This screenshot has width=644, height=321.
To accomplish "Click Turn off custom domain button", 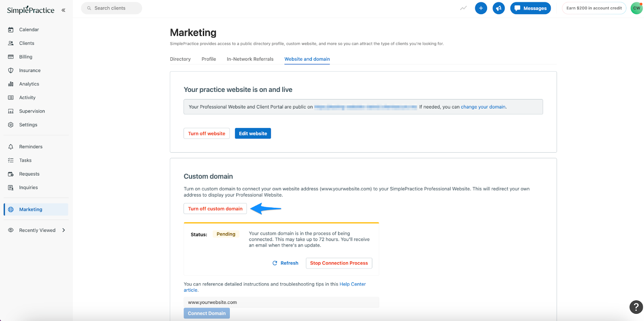I will pos(215,209).
